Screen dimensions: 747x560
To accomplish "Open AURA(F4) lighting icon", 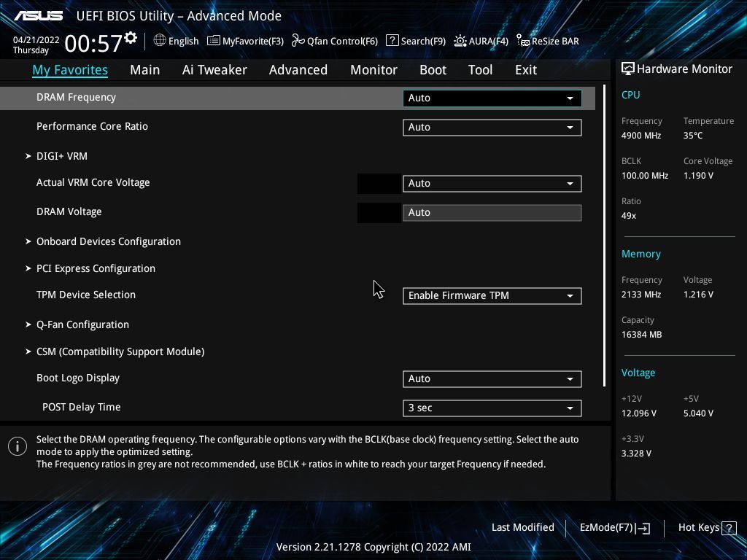I will 460,41.
